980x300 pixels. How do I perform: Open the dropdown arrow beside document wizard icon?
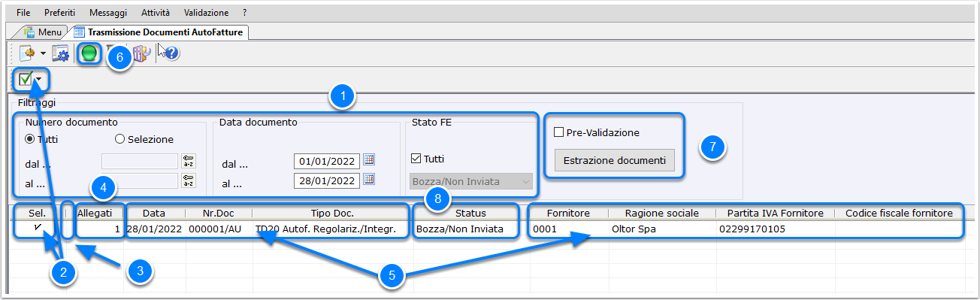point(43,54)
